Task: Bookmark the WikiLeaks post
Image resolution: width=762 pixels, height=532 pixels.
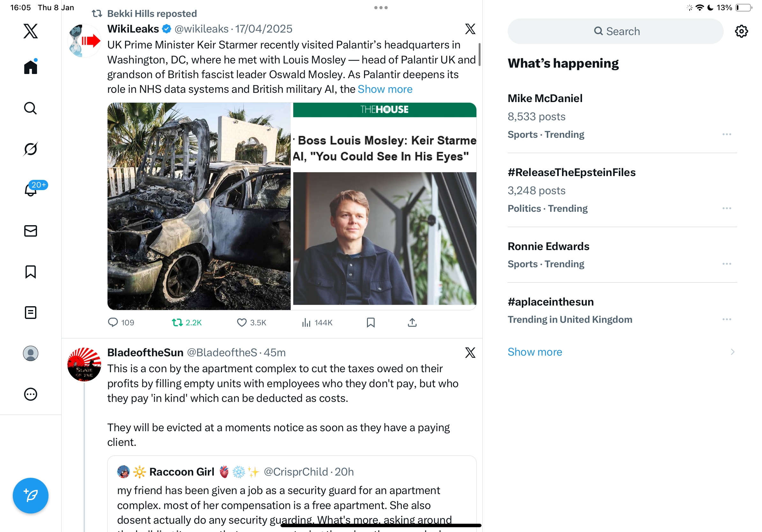Action: (x=371, y=322)
